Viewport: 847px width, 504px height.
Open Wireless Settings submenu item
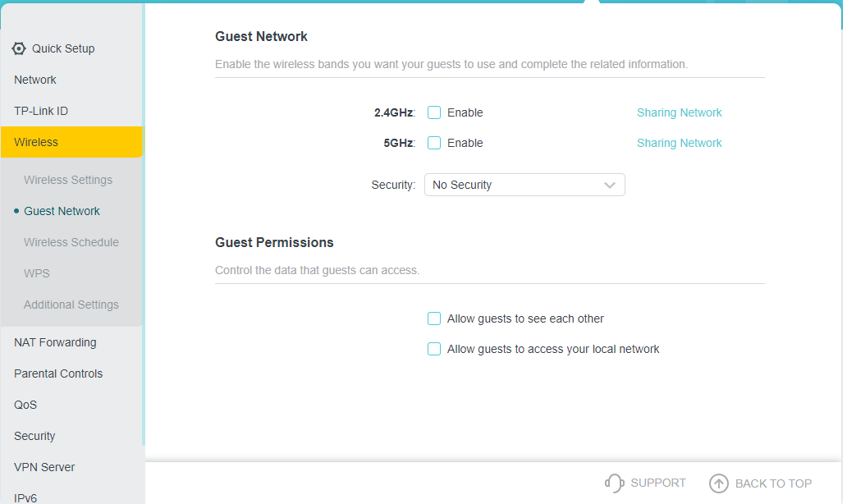pyautogui.click(x=68, y=180)
